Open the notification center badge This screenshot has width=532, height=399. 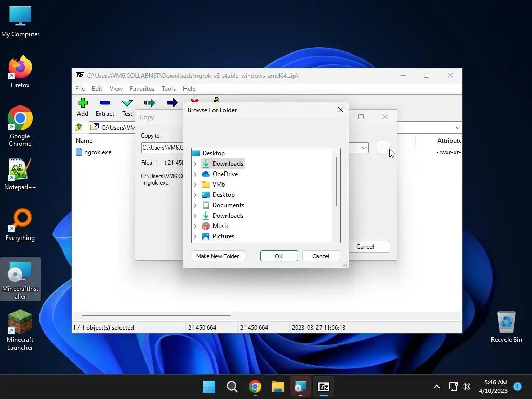tap(517, 386)
